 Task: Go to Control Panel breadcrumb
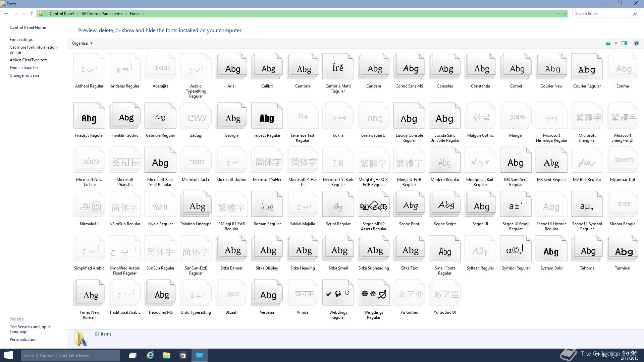point(62,14)
